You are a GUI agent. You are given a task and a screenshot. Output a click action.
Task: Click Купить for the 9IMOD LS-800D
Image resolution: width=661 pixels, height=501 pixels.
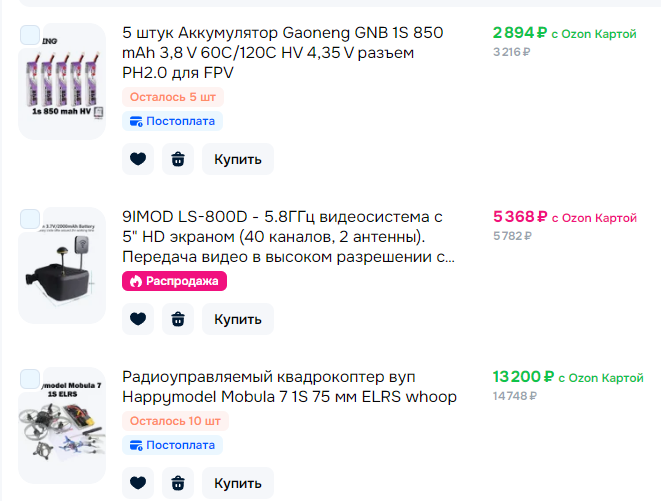pos(238,319)
